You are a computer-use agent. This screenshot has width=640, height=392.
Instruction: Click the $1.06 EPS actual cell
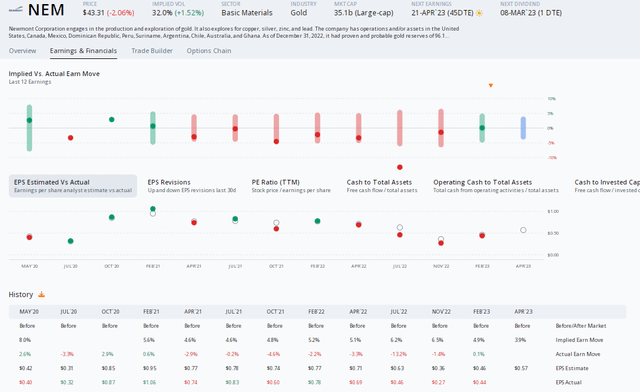click(x=149, y=383)
